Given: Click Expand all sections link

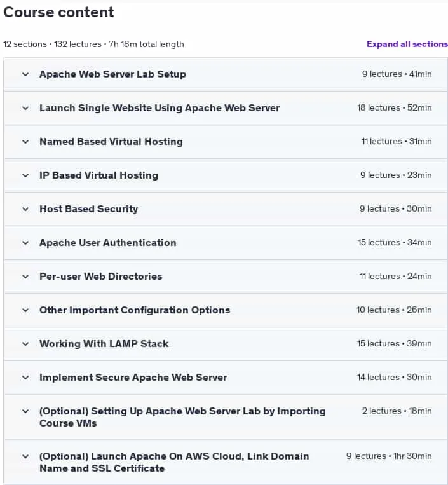Looking at the screenshot, I should point(407,44).
